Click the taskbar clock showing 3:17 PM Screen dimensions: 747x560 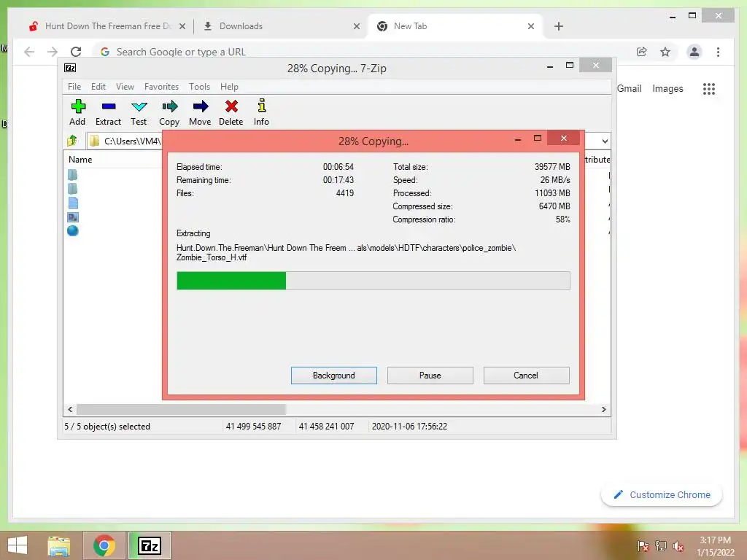tap(715, 545)
